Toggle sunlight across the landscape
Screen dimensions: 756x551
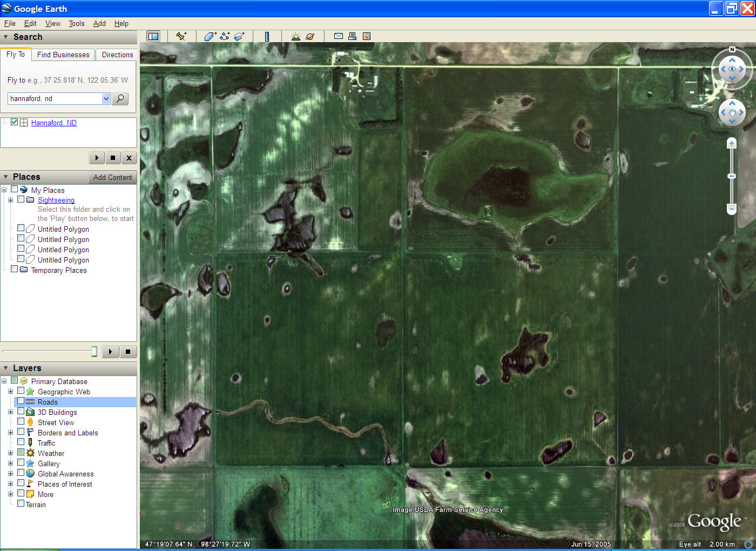pos(295,36)
